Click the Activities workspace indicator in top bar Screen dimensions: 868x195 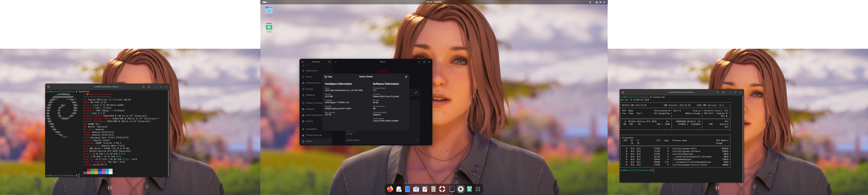pyautogui.click(x=265, y=2)
